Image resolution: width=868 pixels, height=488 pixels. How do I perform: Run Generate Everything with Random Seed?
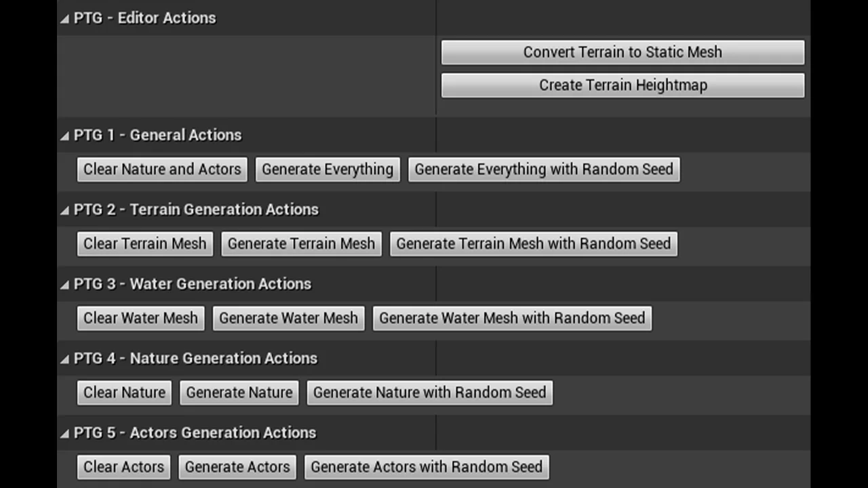pyautogui.click(x=544, y=169)
